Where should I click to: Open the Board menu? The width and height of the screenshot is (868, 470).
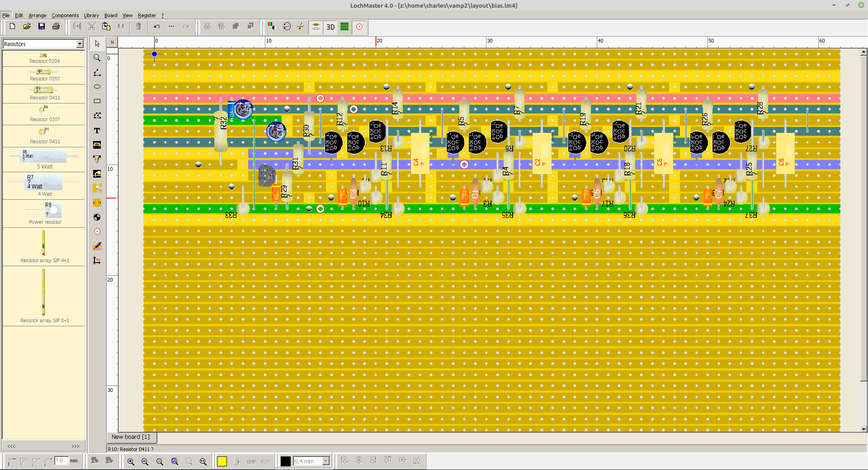click(x=111, y=15)
